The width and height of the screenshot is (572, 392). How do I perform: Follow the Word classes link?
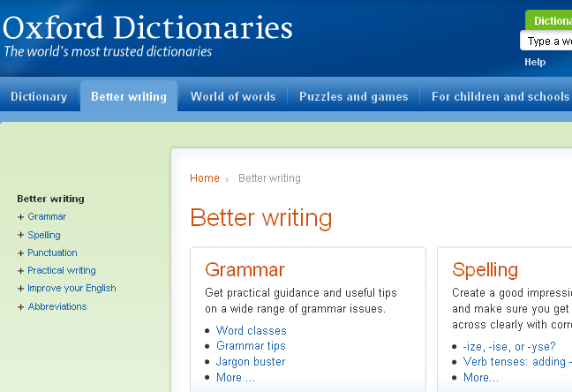(x=252, y=330)
